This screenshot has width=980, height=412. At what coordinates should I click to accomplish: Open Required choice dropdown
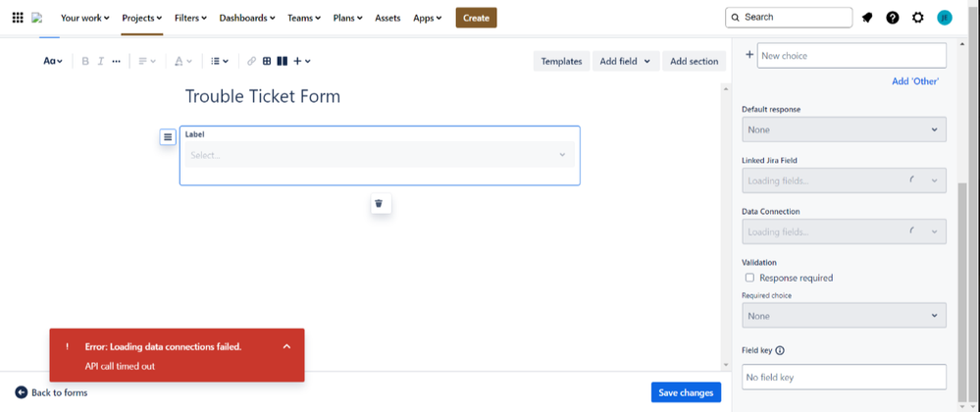pyautogui.click(x=844, y=316)
